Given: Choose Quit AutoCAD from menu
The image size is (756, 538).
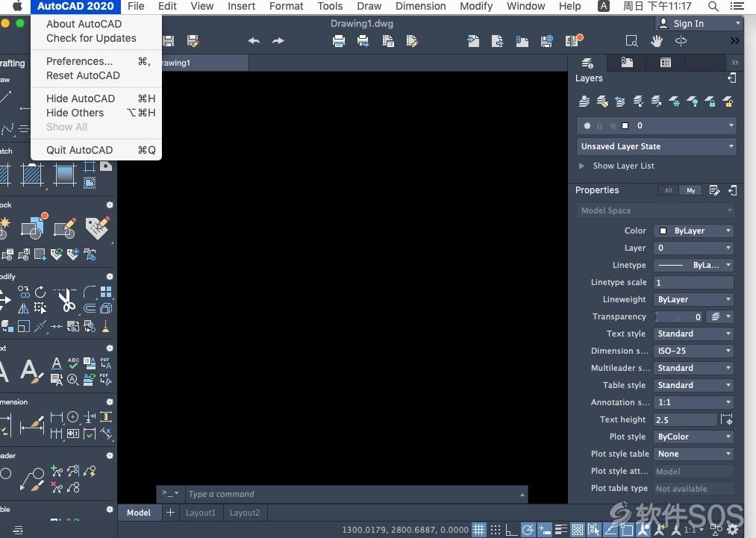Looking at the screenshot, I should [96, 150].
